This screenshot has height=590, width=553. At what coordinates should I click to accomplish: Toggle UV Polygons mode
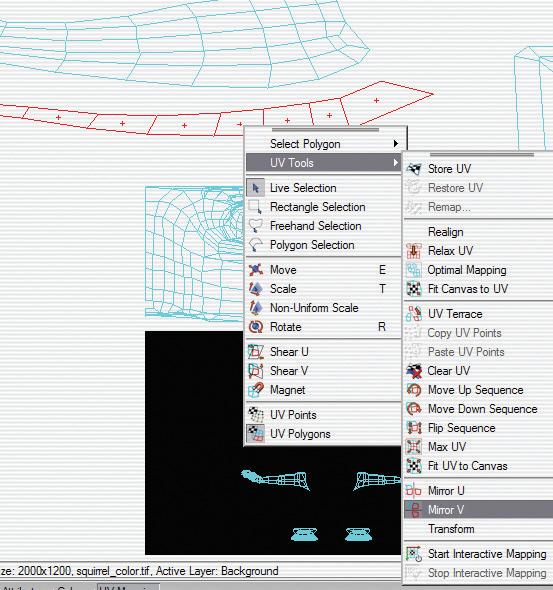point(300,434)
